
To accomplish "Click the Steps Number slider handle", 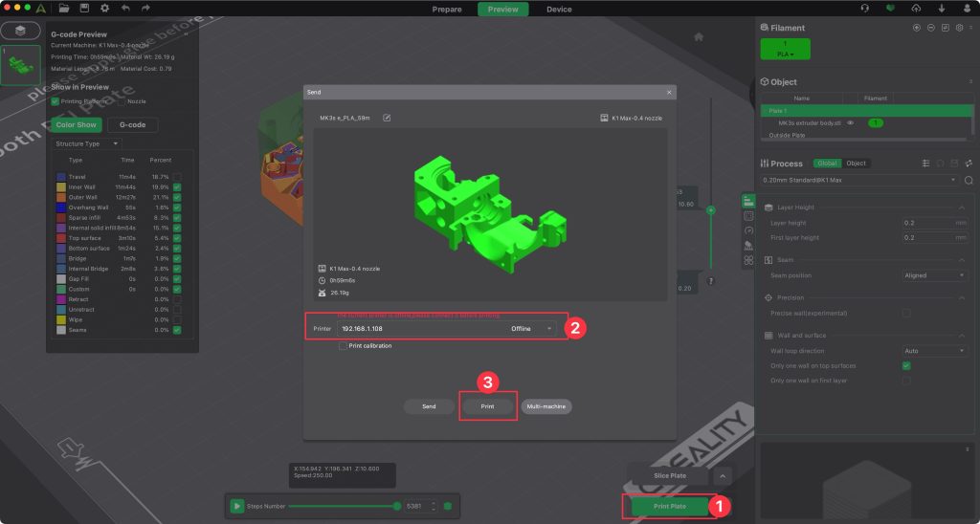I will [396, 506].
